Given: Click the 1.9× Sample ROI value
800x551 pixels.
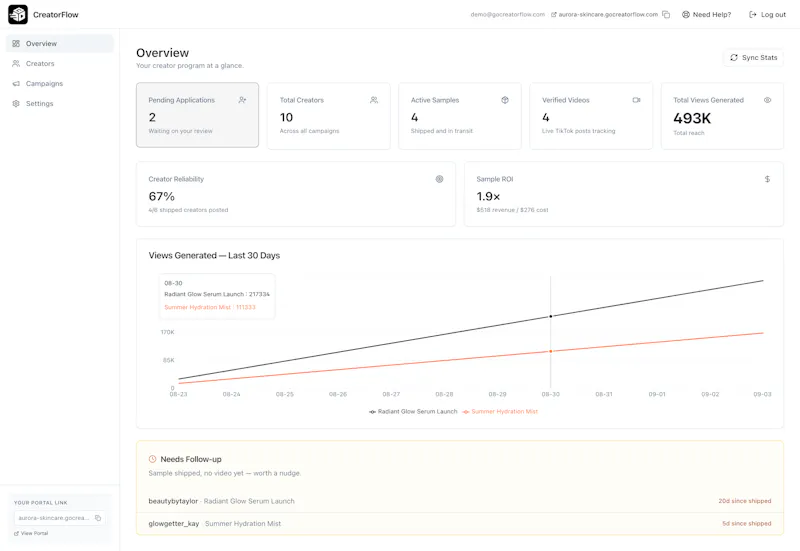Looking at the screenshot, I should pos(488,196).
